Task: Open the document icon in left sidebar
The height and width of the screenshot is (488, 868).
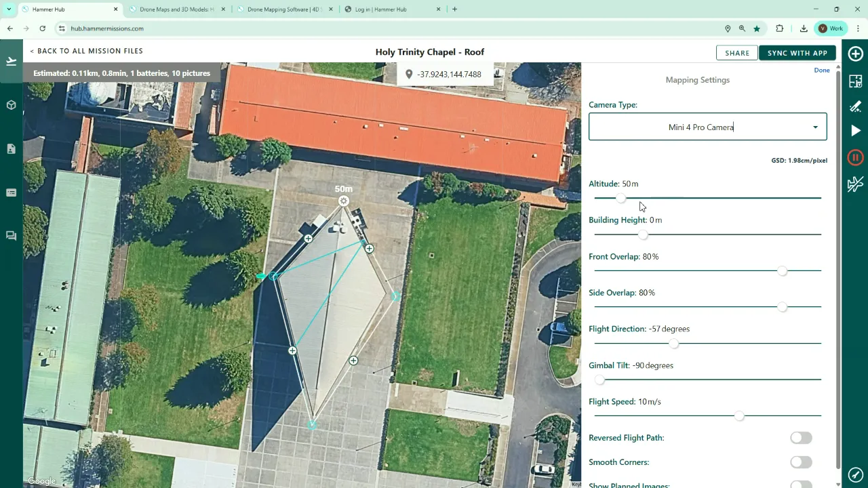Action: [11, 149]
